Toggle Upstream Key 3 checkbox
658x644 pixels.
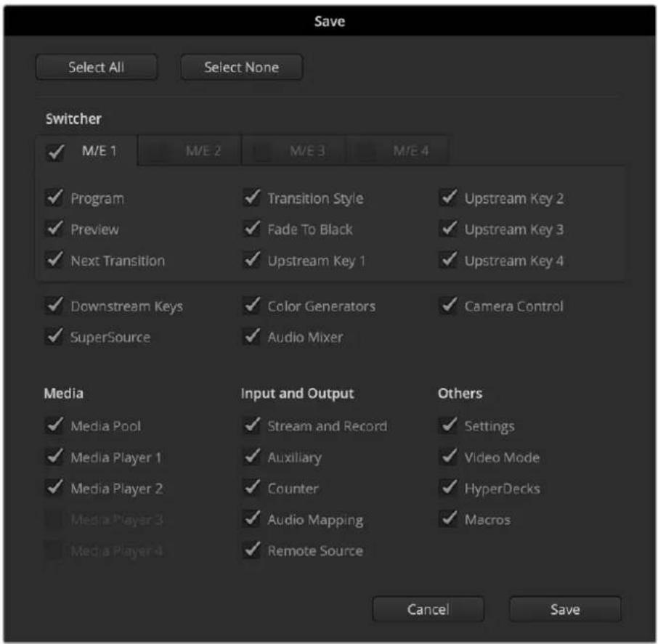pos(449,229)
